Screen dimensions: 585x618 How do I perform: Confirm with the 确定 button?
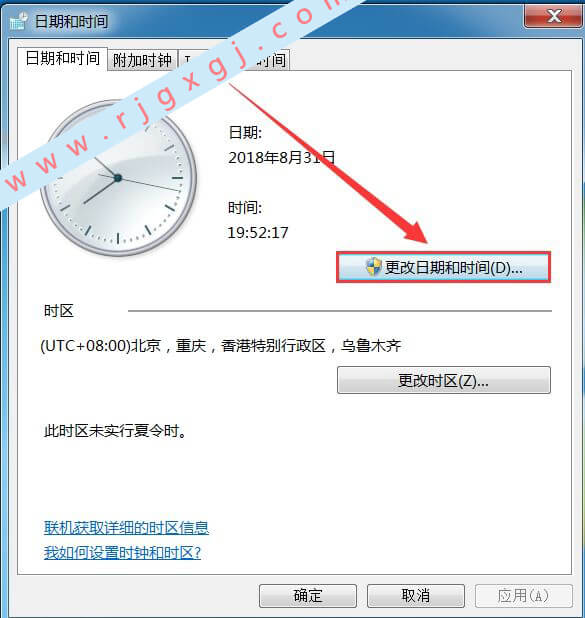308,596
